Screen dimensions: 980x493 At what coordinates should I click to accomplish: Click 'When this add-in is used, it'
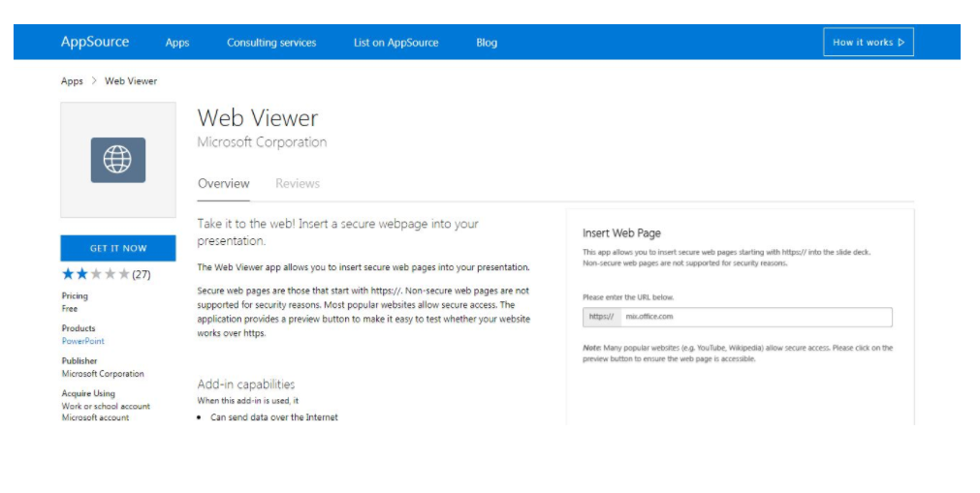[x=247, y=401]
